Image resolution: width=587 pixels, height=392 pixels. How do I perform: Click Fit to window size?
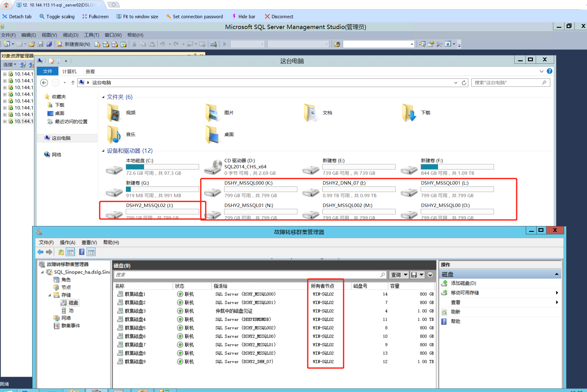[137, 17]
